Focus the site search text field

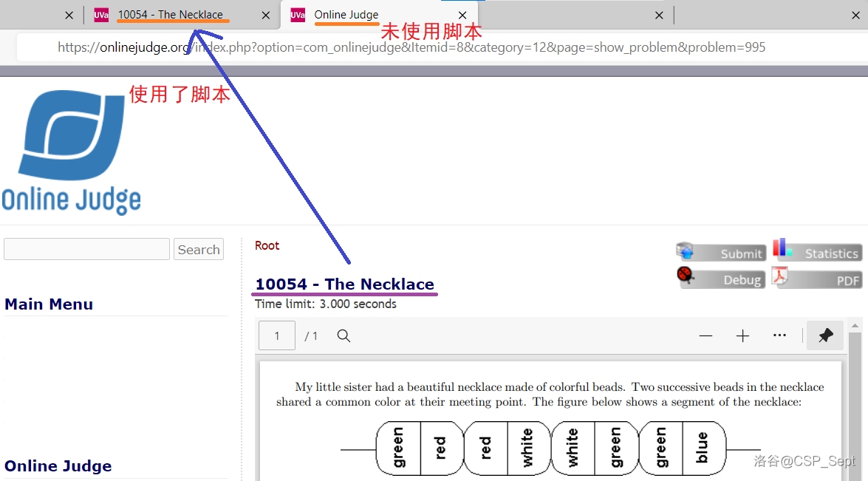coord(86,250)
